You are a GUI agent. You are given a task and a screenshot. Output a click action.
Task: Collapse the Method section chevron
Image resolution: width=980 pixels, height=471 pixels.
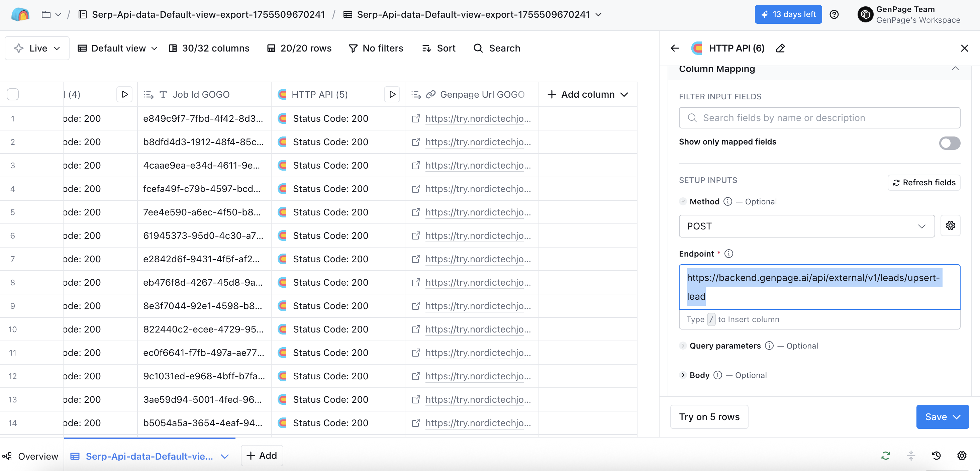[683, 202]
